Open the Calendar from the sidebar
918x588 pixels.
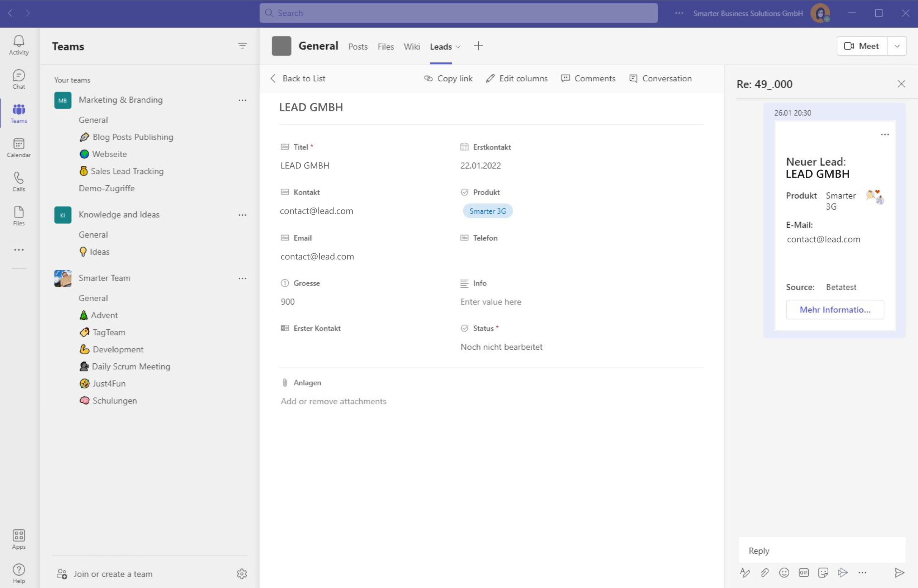point(18,147)
